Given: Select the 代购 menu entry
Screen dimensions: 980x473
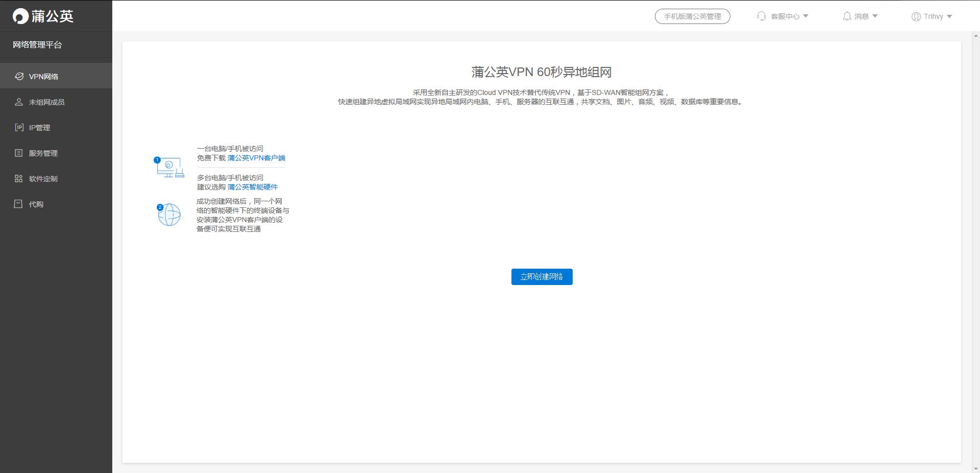Looking at the screenshot, I should pos(56,204).
